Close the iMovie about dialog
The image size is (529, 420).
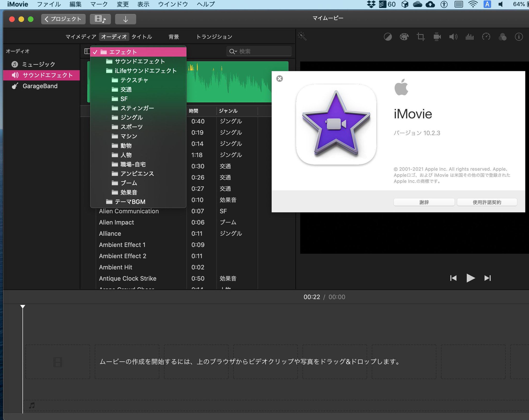point(279,79)
